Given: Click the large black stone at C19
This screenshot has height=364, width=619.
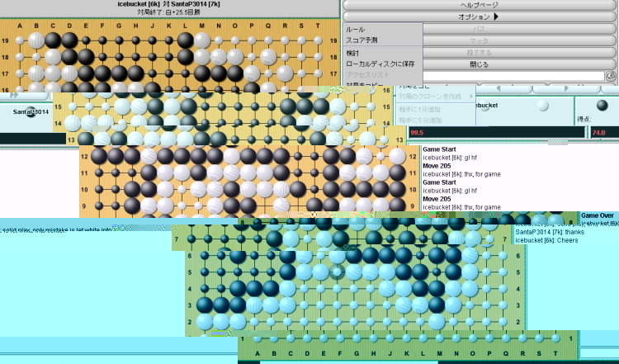Looking at the screenshot, I should point(53,40).
